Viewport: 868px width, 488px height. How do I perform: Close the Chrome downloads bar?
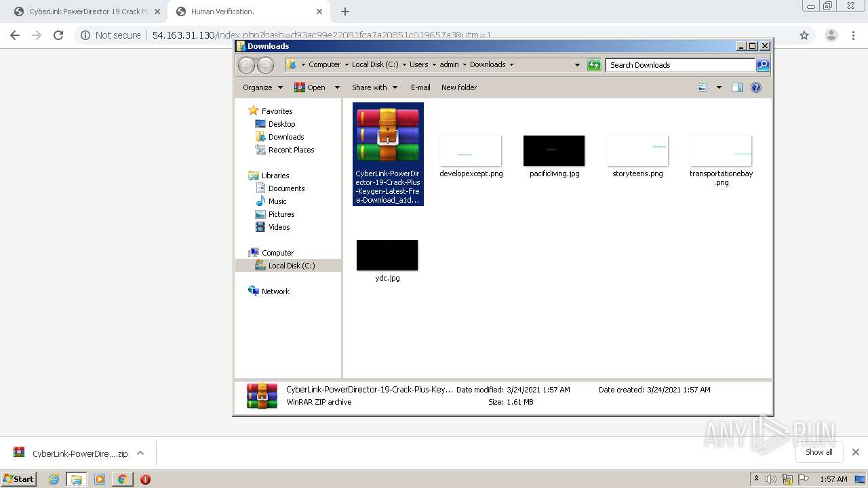point(855,452)
